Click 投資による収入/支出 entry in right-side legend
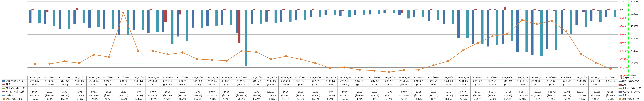Screen dimensions: 644x101 [631, 88]
